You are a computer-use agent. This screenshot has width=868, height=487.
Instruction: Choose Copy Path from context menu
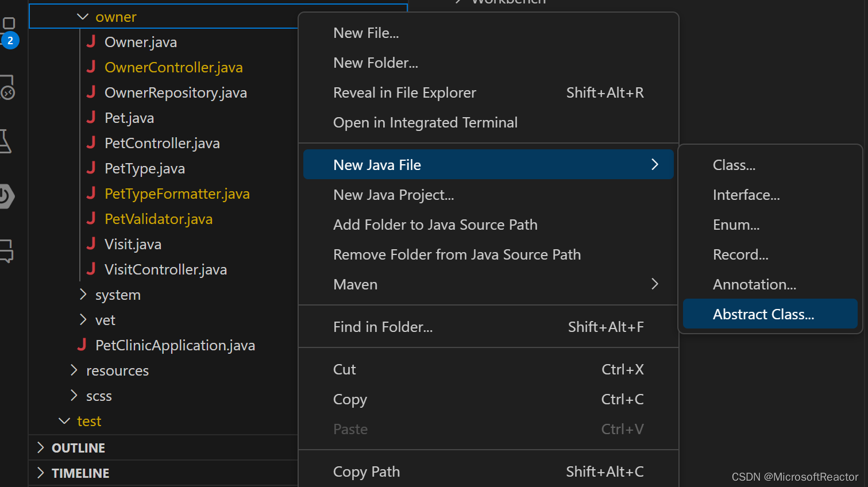(488, 471)
